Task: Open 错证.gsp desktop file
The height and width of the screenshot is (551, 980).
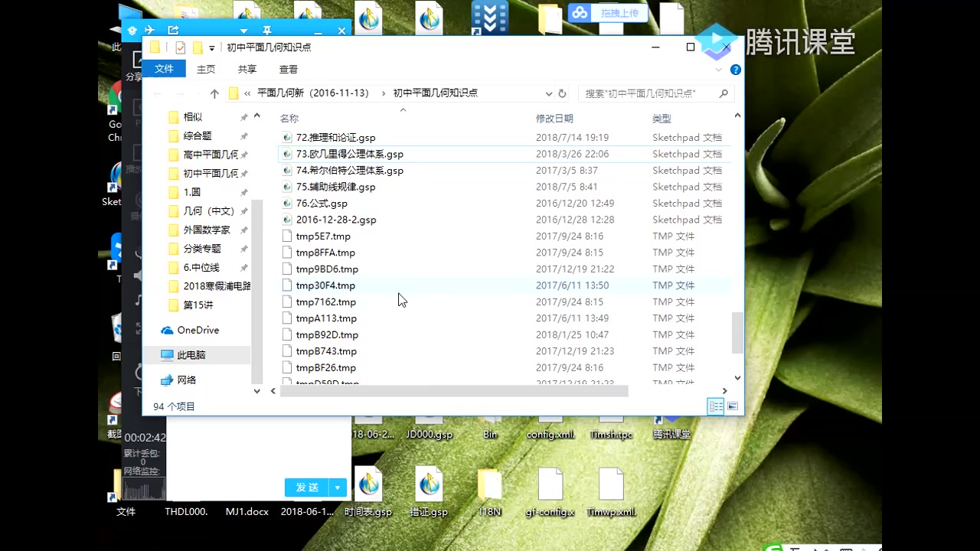Action: pos(429,492)
